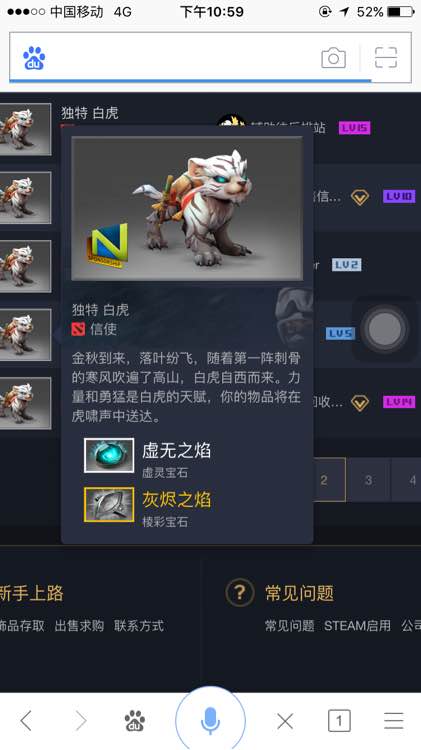Viewport: 421px width, 750px height.
Task: Open the hamburger menu in bottom bar
Action: [x=394, y=721]
